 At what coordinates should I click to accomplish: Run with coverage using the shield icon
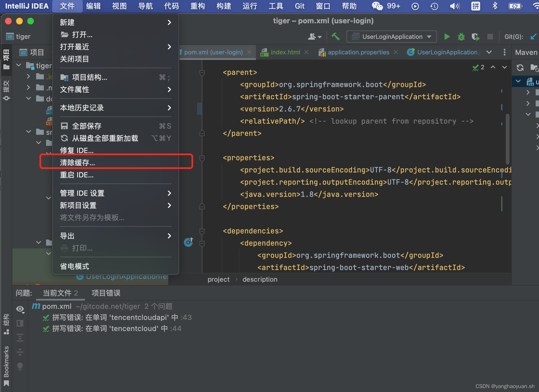click(x=476, y=36)
